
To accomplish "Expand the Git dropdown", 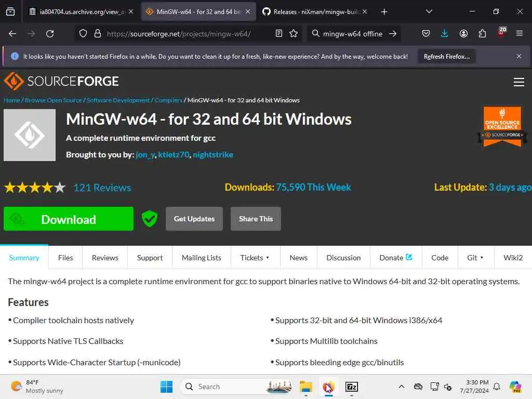I will (475, 258).
